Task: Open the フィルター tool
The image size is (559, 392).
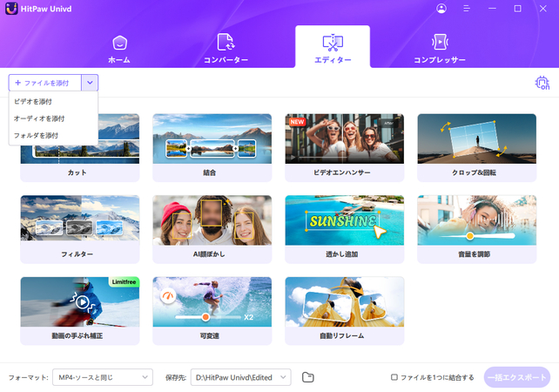Action: [x=80, y=229]
